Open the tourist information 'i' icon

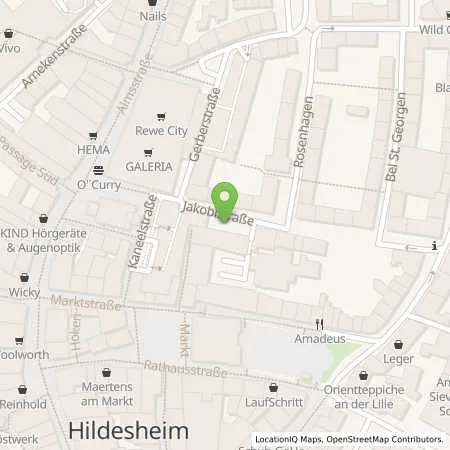pyautogui.click(x=434, y=246)
